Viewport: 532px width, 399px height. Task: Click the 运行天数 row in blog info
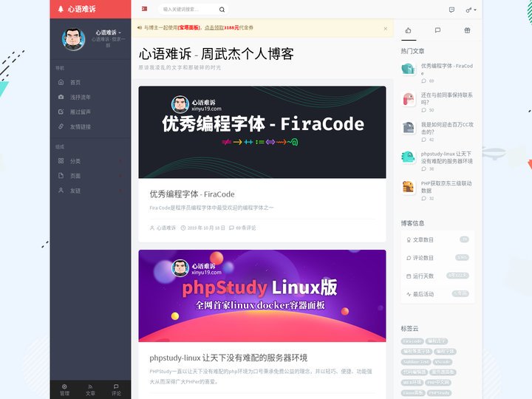pos(437,276)
